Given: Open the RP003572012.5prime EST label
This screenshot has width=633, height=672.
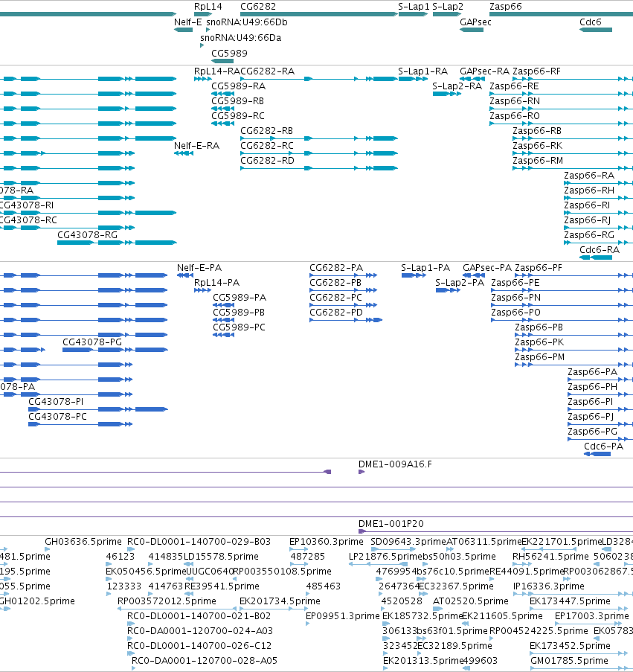Looking at the screenshot, I should click(167, 601).
